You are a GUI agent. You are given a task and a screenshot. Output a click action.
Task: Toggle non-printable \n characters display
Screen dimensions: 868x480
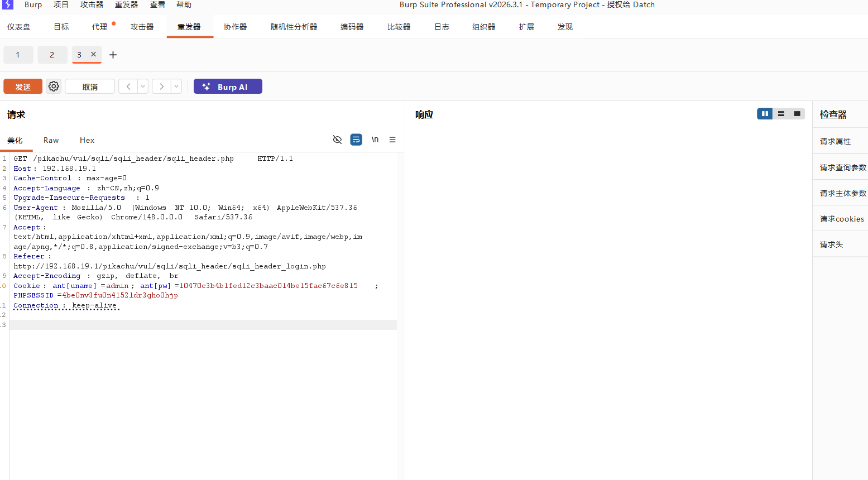coord(375,140)
